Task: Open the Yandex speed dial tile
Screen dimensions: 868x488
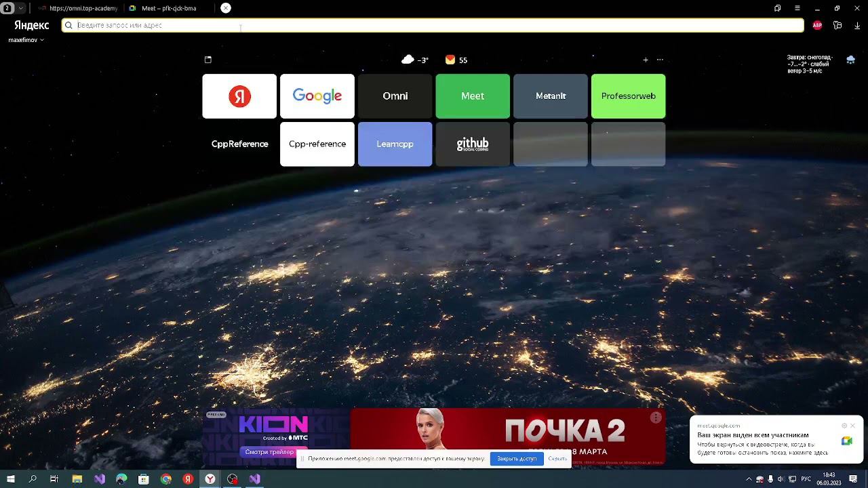Action: (239, 96)
